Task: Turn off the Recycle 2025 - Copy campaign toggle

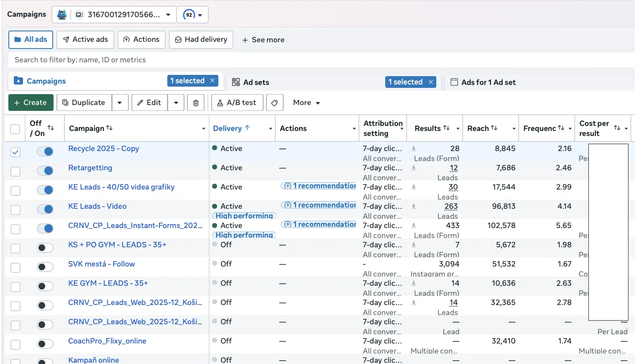Action: pos(45,151)
